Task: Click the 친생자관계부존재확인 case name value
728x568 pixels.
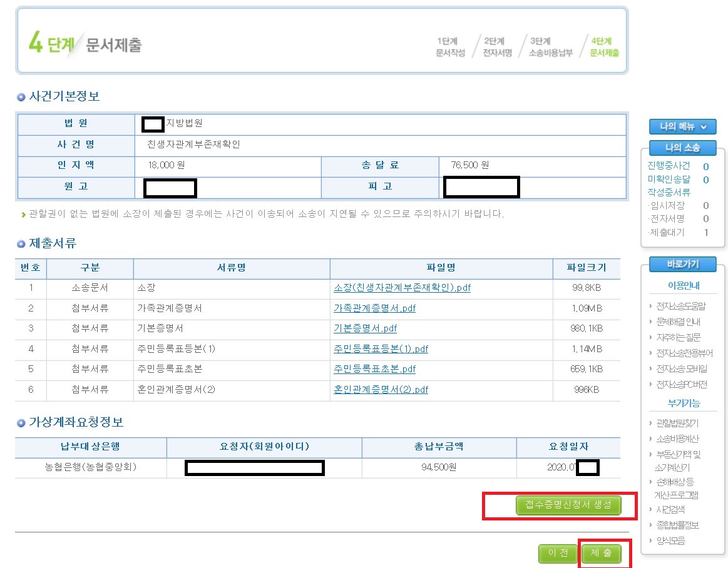Action: tap(193, 145)
